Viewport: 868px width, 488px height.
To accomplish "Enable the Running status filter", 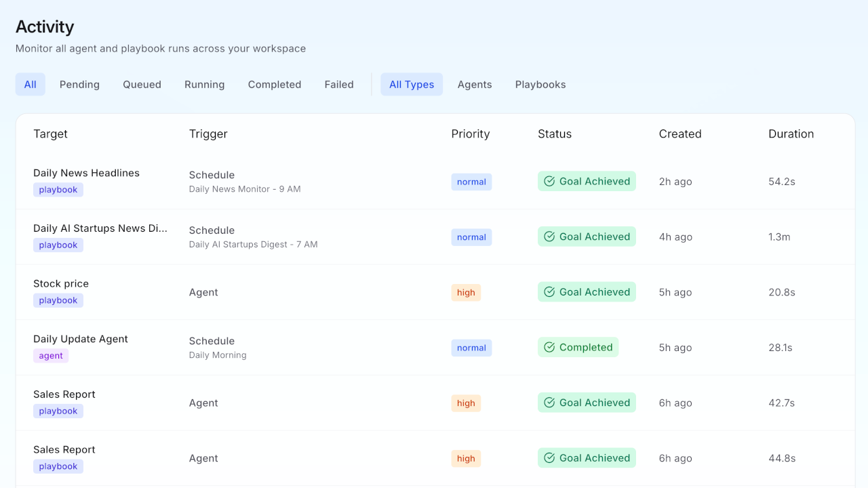I will point(204,84).
